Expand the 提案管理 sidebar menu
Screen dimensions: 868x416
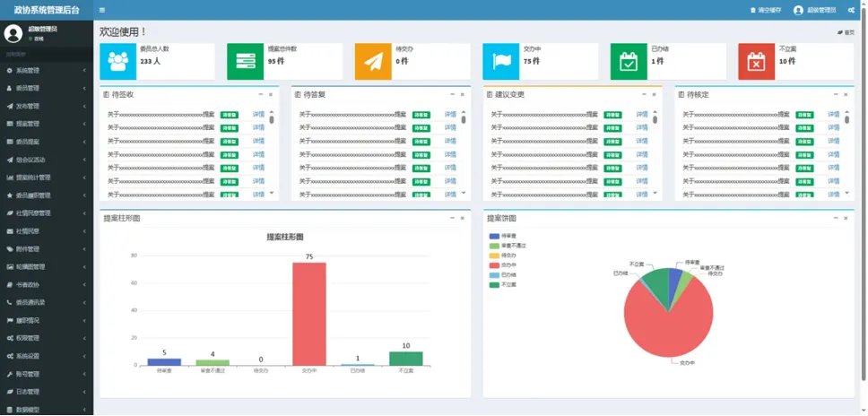47,124
